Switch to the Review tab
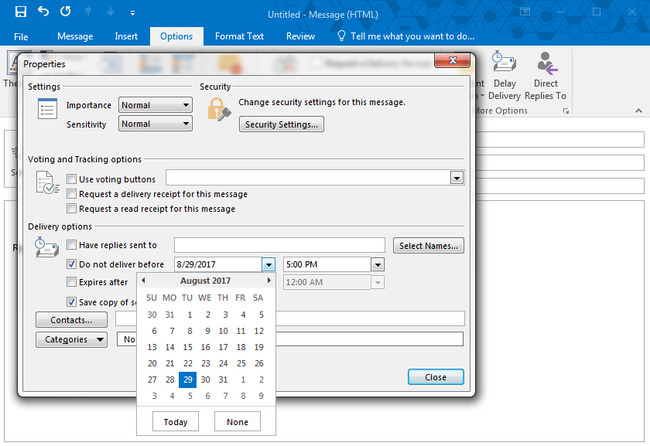 pos(301,36)
